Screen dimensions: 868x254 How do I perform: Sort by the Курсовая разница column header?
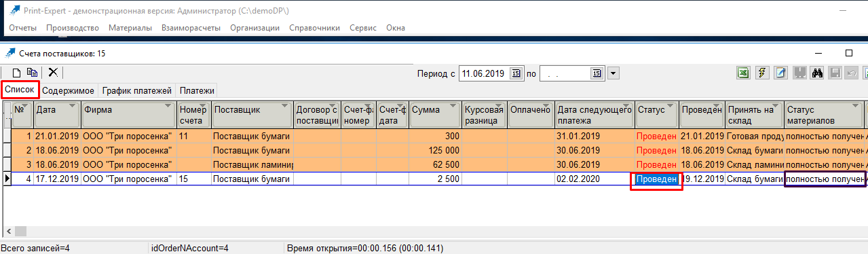click(484, 114)
